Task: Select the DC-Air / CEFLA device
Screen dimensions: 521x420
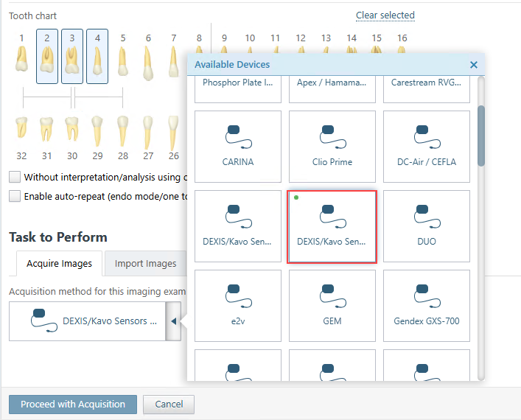Action: tap(427, 147)
